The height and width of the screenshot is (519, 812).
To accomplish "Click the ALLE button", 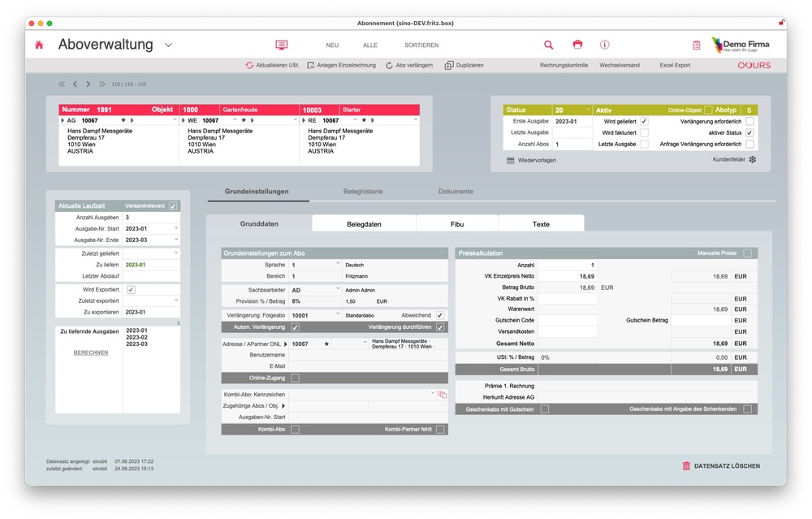I will (369, 45).
